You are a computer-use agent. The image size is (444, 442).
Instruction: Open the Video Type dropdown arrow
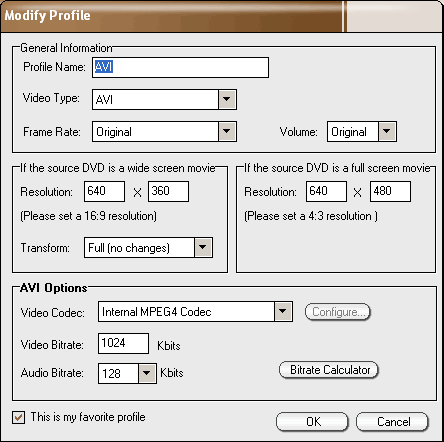click(227, 99)
